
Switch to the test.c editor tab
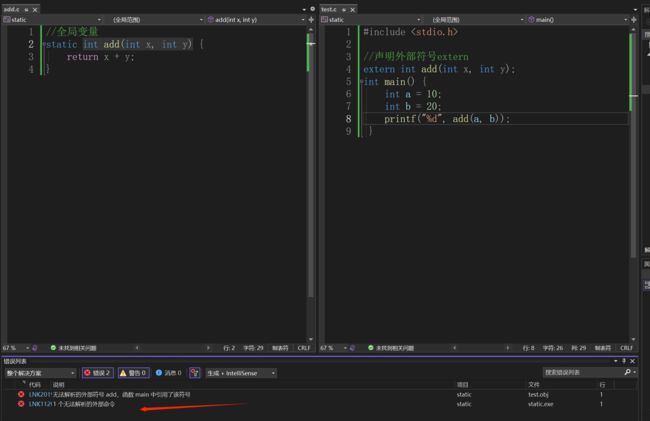[329, 9]
